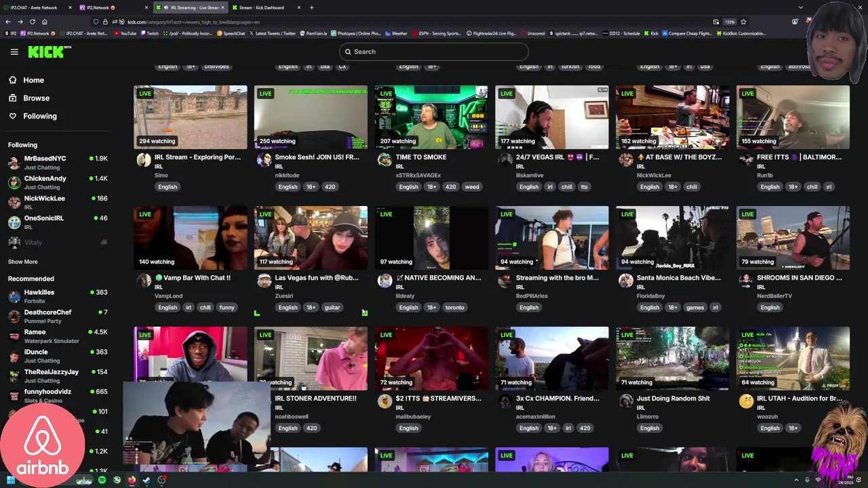Viewport: 868px width, 488px height.
Task: Open MrBasedNYC avatar in Following list
Action: (14, 163)
